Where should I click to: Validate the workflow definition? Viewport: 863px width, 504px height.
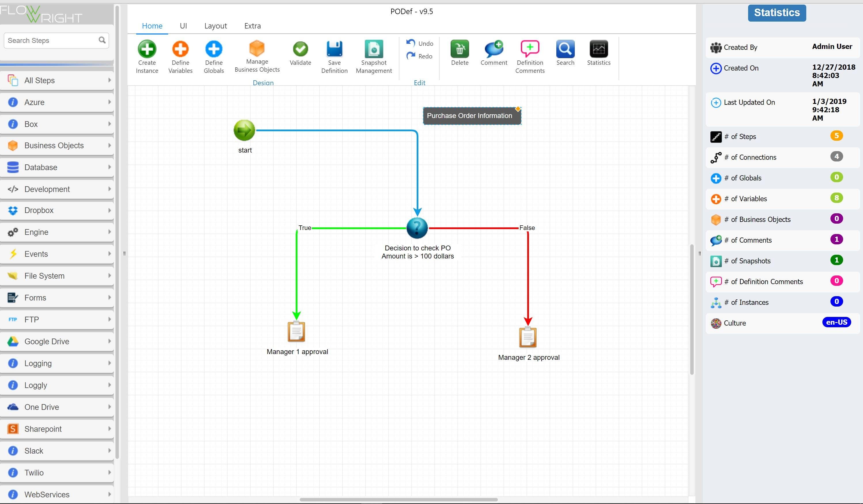[300, 49]
